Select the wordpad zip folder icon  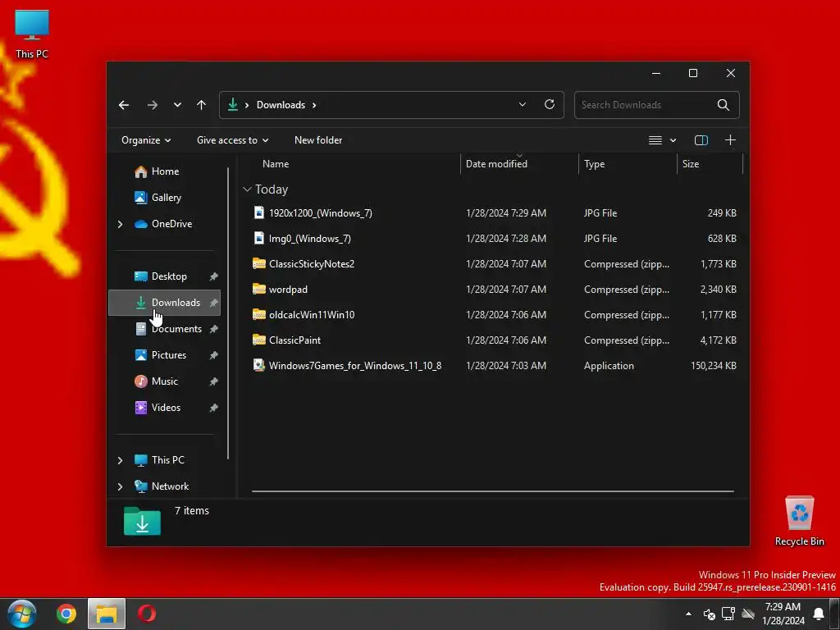pos(258,290)
